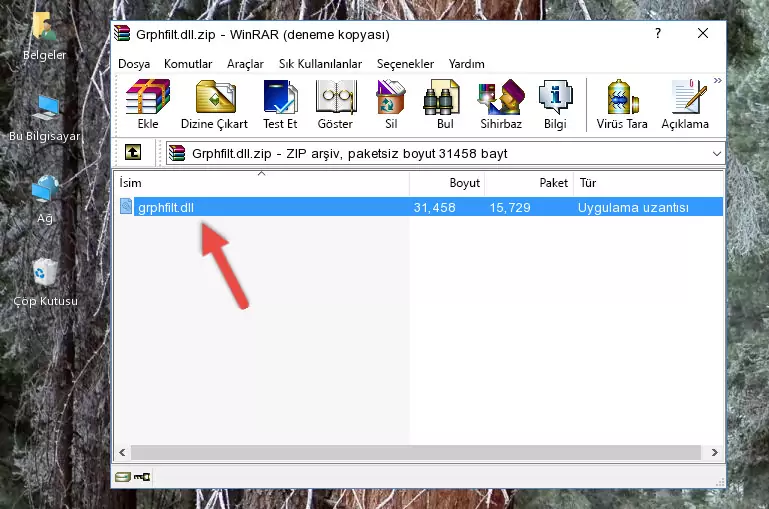
Task: Click the Ekle (Add) toolbar icon
Action: [148, 104]
